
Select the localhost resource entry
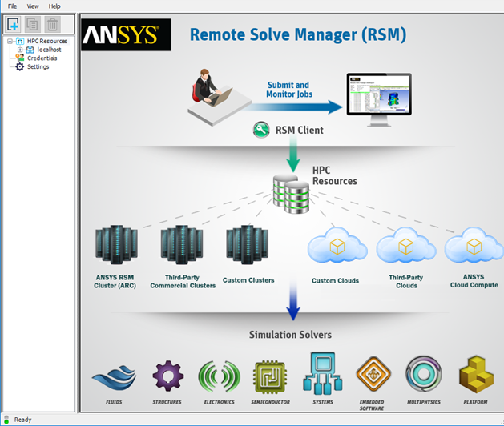tap(49, 50)
